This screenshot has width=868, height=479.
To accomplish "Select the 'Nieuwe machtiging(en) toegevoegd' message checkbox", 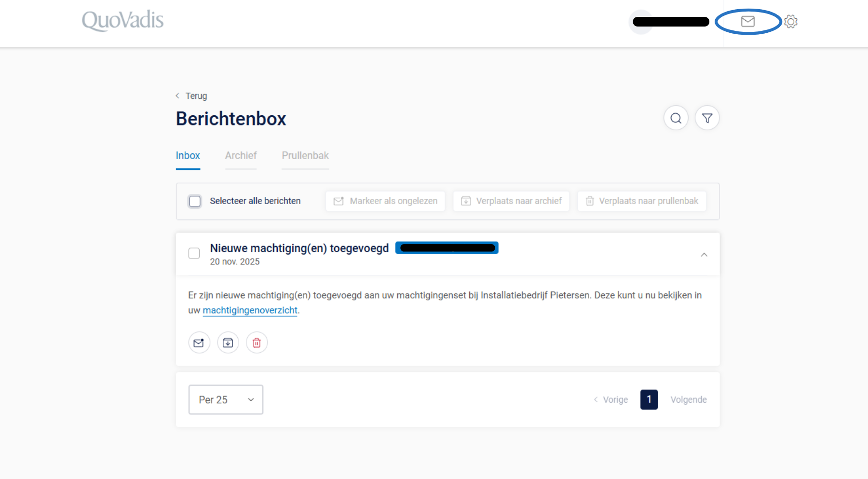I will pyautogui.click(x=194, y=253).
